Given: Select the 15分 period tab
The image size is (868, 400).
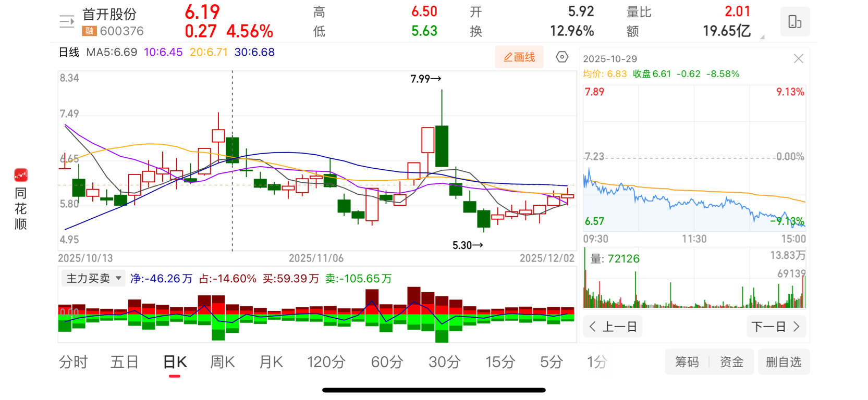Looking at the screenshot, I should tap(500, 362).
